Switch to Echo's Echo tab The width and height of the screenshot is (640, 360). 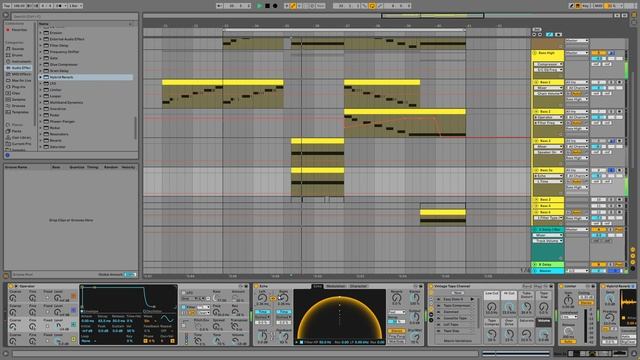click(x=318, y=287)
